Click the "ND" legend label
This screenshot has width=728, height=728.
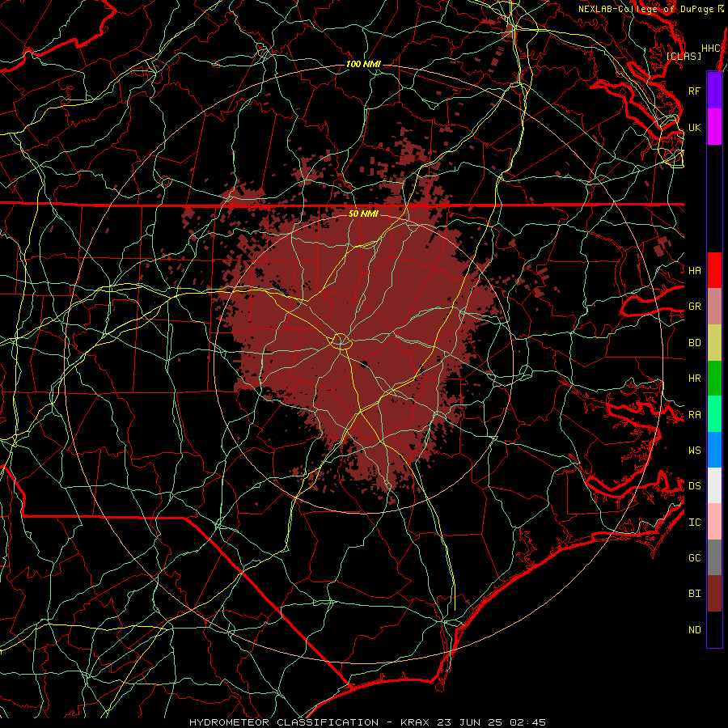tap(695, 630)
